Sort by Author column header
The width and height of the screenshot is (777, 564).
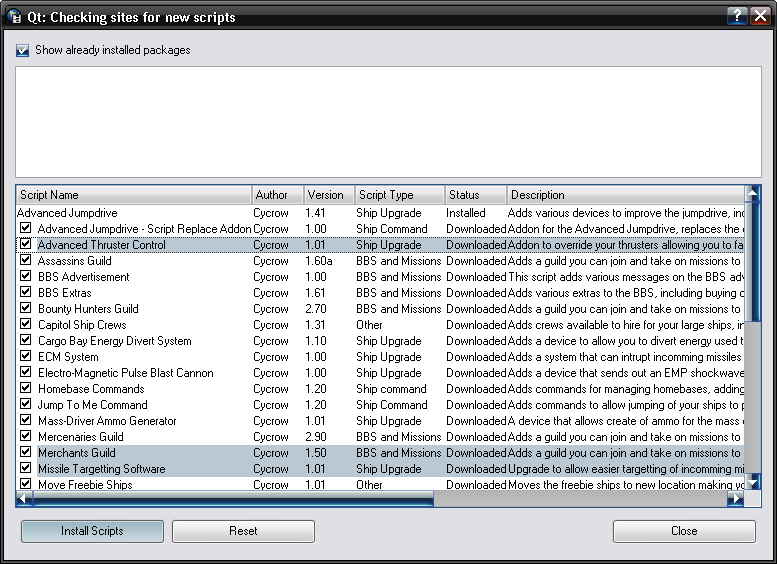click(x=278, y=195)
